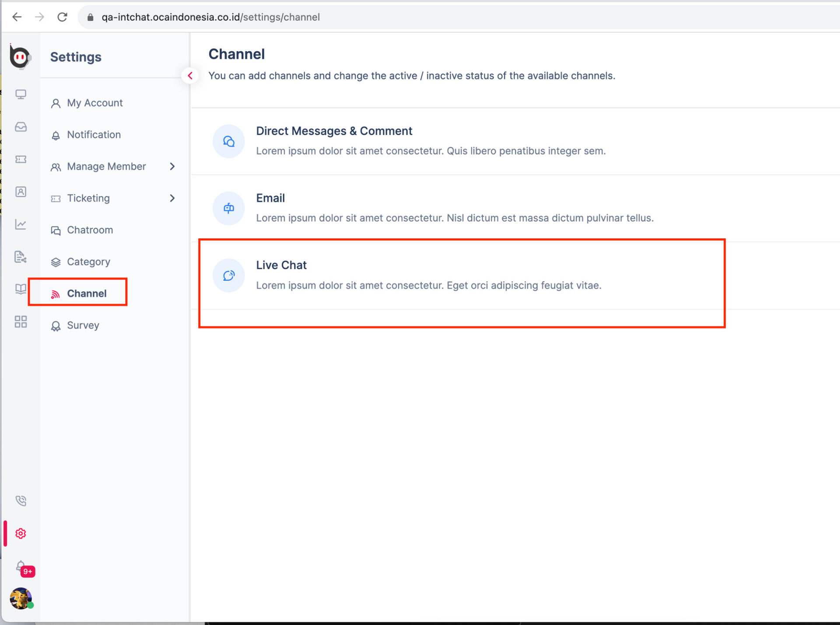Expand the Manage Member submenu arrow
The image size is (840, 625).
172,167
